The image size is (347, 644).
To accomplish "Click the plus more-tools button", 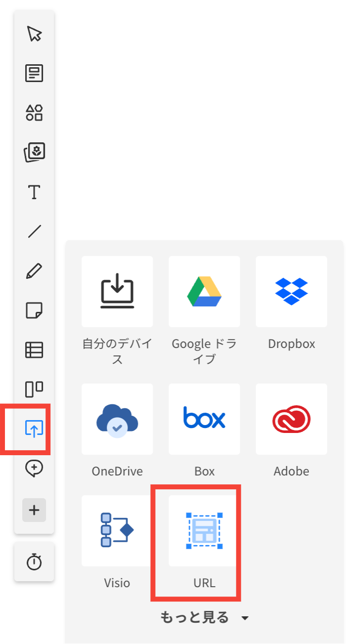I will 34,511.
